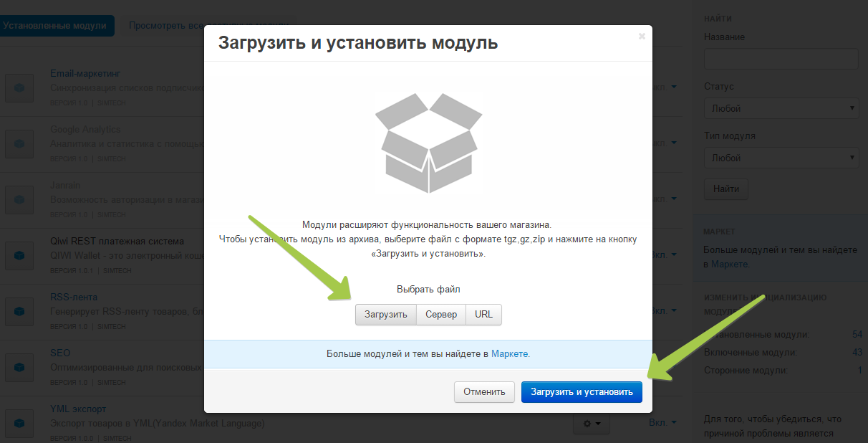Click the blue Загрузить и установить button
The width and height of the screenshot is (868, 443).
(581, 392)
